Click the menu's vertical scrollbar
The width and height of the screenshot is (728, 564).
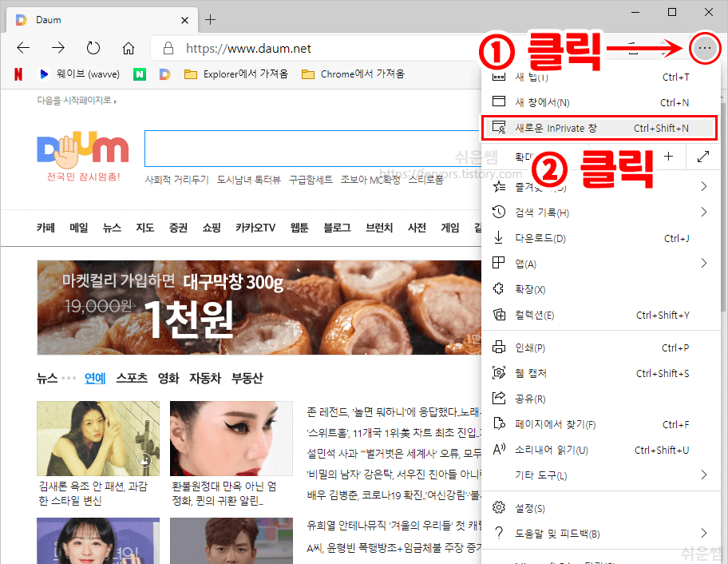pos(723,207)
